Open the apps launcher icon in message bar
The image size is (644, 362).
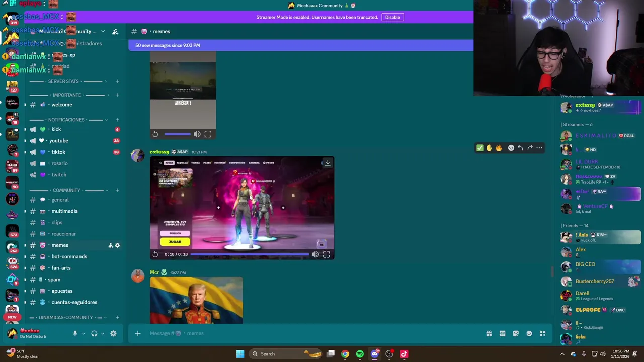543,333
